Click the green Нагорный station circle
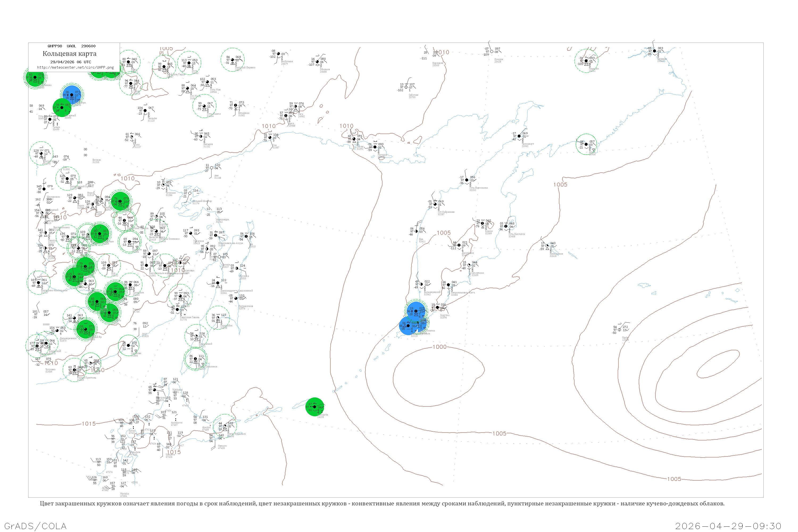 click(x=62, y=107)
